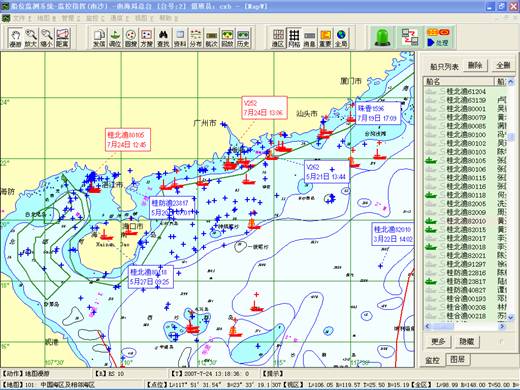Click the green alarm light indicator
This screenshot has width=520, height=390.
pos(383,37)
